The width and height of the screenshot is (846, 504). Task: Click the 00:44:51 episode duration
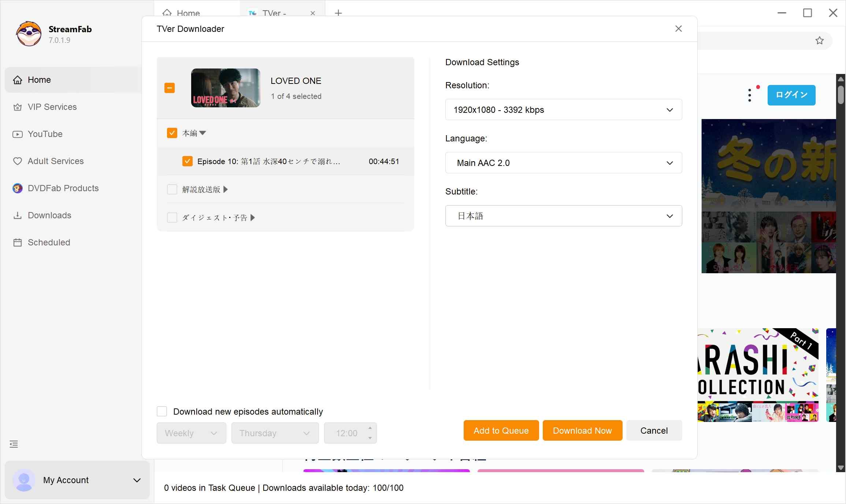[x=384, y=162]
